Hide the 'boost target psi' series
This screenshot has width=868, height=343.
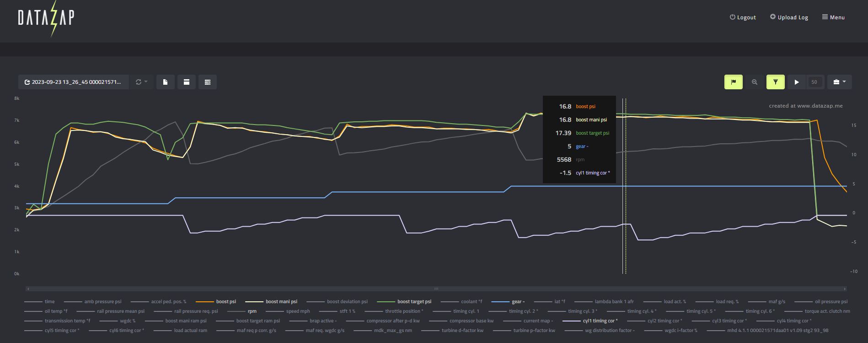tap(404, 302)
